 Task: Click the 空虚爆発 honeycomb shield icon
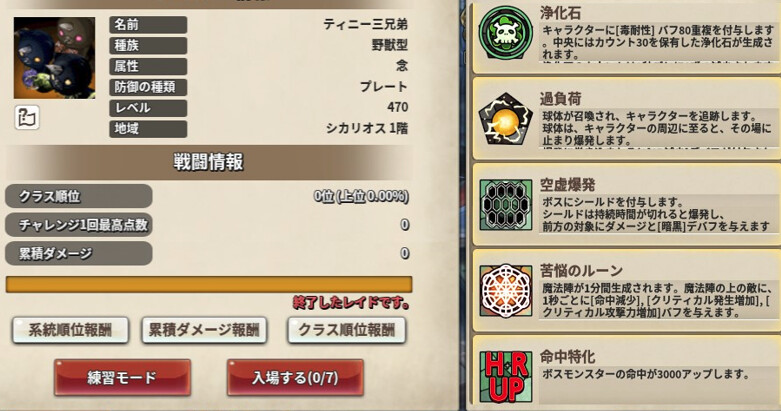[x=506, y=205]
